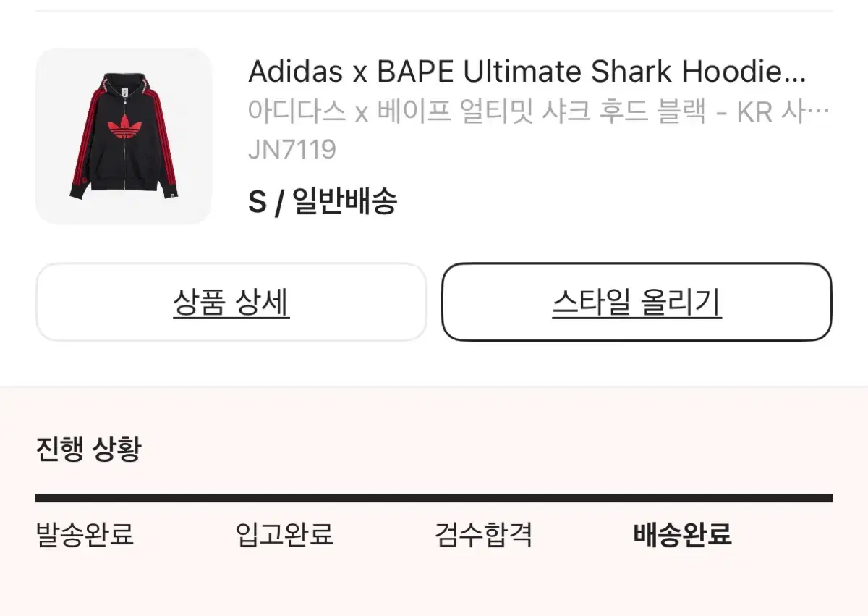
Task: Click the divider line above product card
Action: click(434, 11)
